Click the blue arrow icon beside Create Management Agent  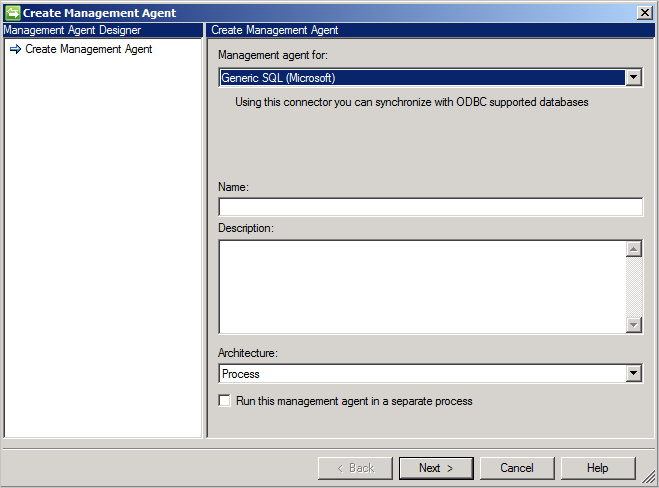pyautogui.click(x=16, y=49)
